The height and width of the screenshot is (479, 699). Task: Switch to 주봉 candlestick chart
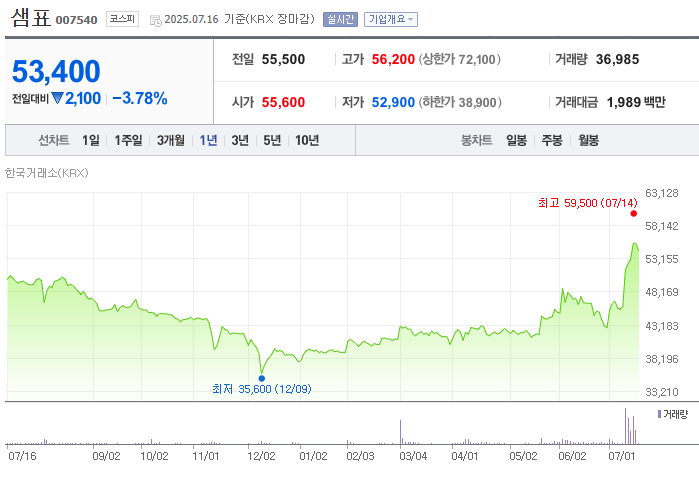pos(552,140)
